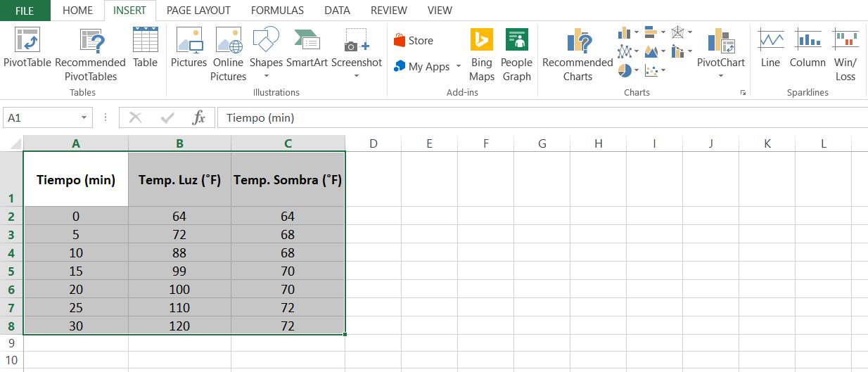Insert a Win/Loss sparkline
Screen dimensions: 868x372
point(845,53)
